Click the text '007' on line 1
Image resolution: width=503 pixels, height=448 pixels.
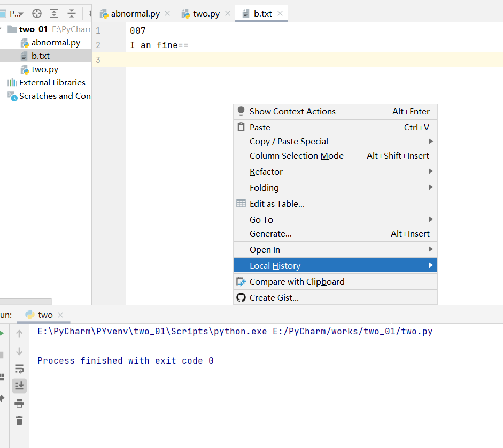137,31
